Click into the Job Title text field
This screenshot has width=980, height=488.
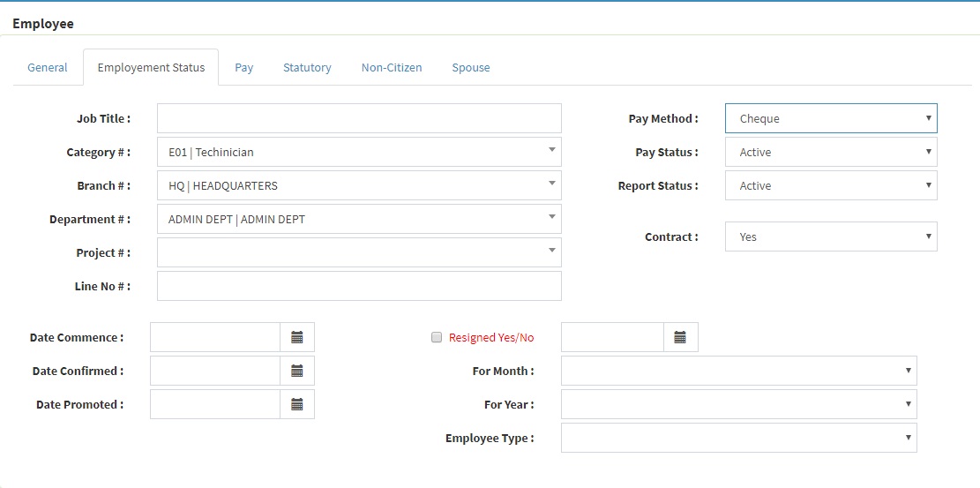[359, 118]
